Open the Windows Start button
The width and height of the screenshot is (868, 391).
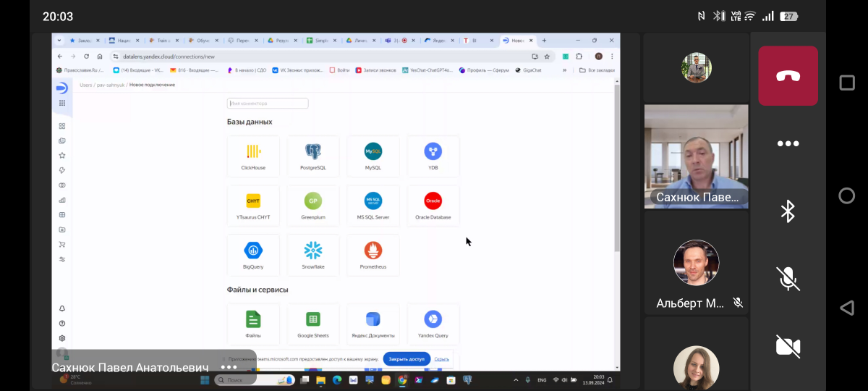(205, 379)
